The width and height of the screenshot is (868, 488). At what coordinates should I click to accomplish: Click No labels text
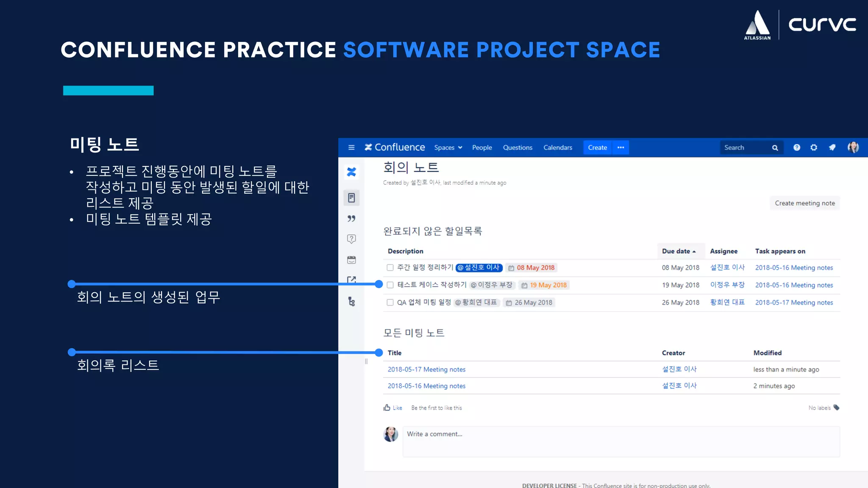click(819, 408)
